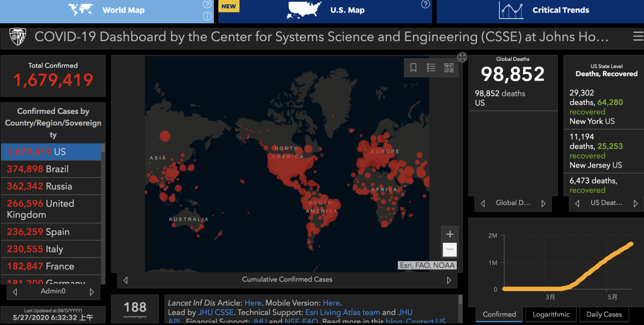The width and height of the screenshot is (644, 325).
Task: Click previous arrow in Global Deaths panel
Action: (483, 203)
